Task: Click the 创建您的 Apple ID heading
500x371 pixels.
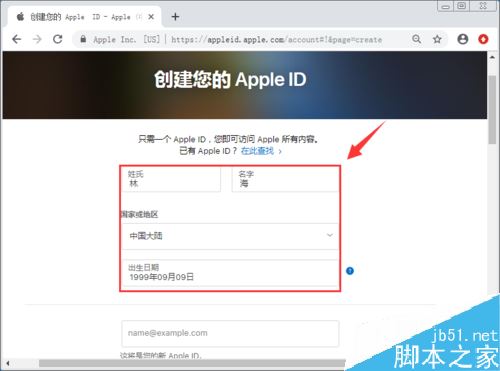Action: [x=230, y=80]
